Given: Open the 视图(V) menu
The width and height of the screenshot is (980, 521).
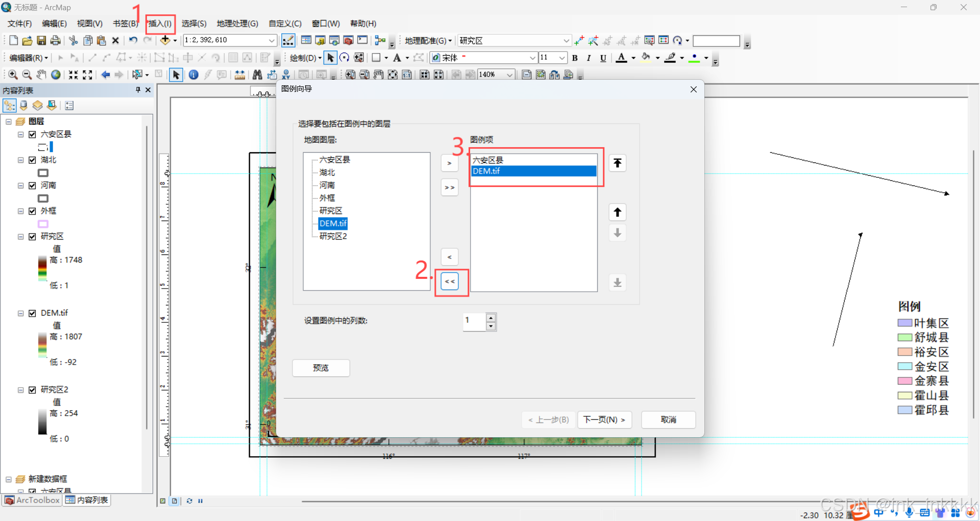Looking at the screenshot, I should pyautogui.click(x=90, y=23).
